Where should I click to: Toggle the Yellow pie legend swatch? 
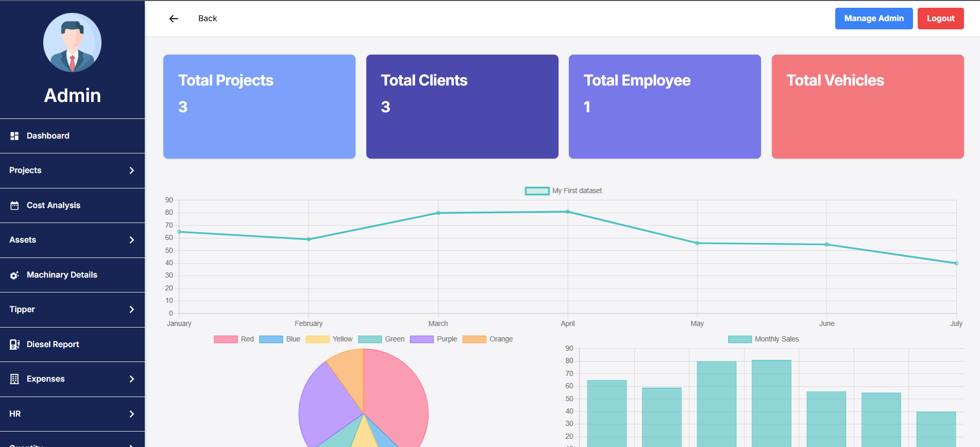[x=317, y=339]
